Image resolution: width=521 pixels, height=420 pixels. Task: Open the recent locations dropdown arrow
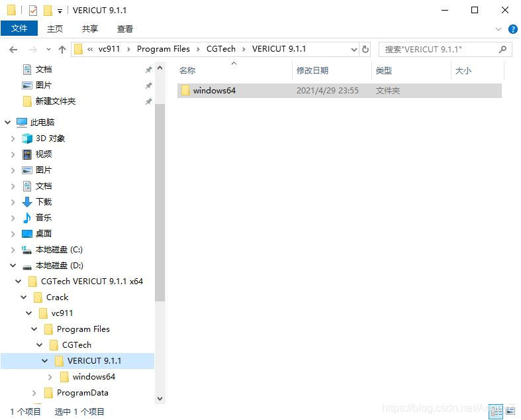[x=48, y=50]
